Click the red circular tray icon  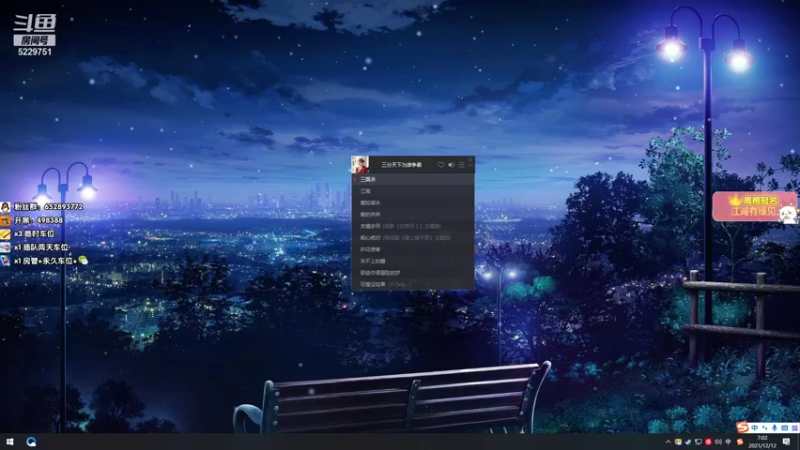click(708, 442)
